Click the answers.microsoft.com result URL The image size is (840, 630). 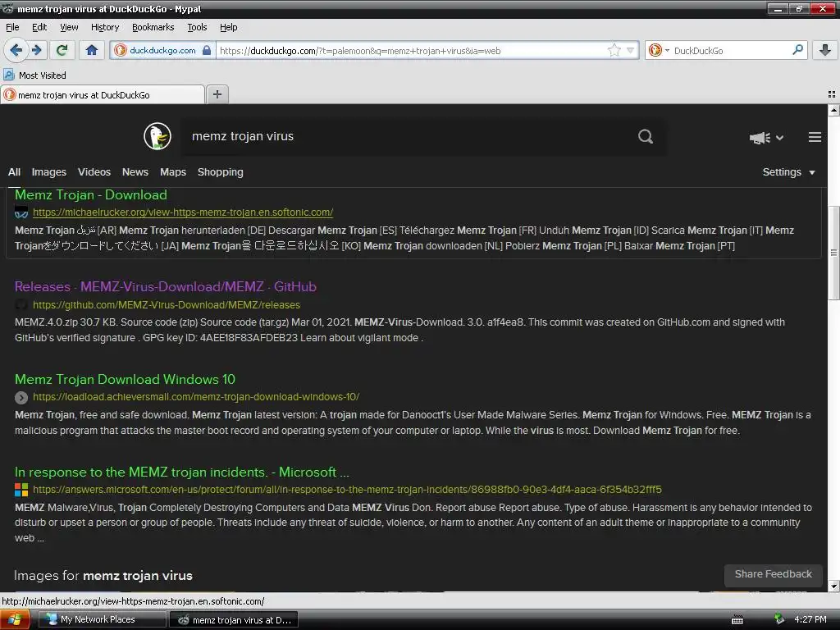pos(347,490)
